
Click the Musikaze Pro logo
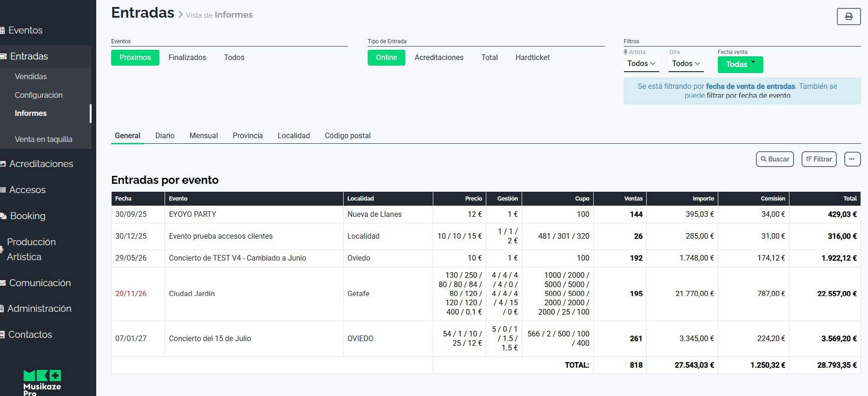42,382
